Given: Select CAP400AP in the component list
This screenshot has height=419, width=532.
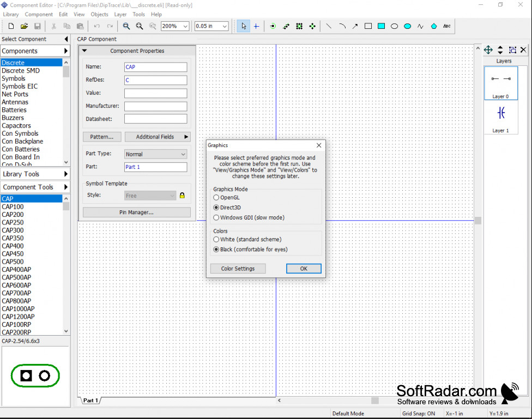Looking at the screenshot, I should [16, 269].
